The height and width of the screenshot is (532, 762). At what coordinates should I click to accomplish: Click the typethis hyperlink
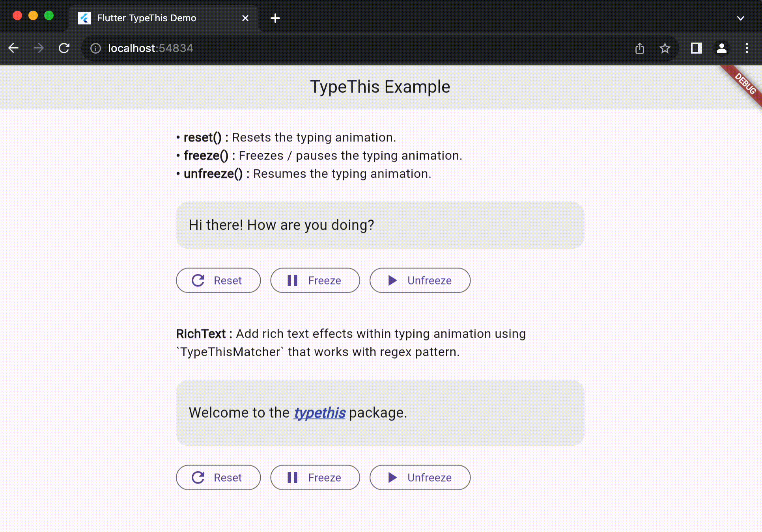pos(319,413)
